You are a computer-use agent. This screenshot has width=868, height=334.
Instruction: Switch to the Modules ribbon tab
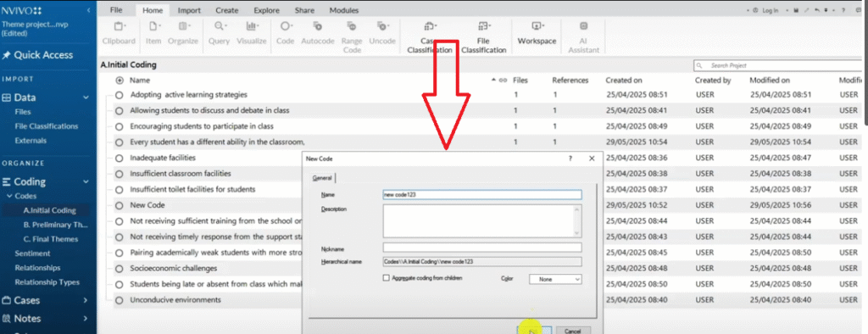pyautogui.click(x=344, y=10)
